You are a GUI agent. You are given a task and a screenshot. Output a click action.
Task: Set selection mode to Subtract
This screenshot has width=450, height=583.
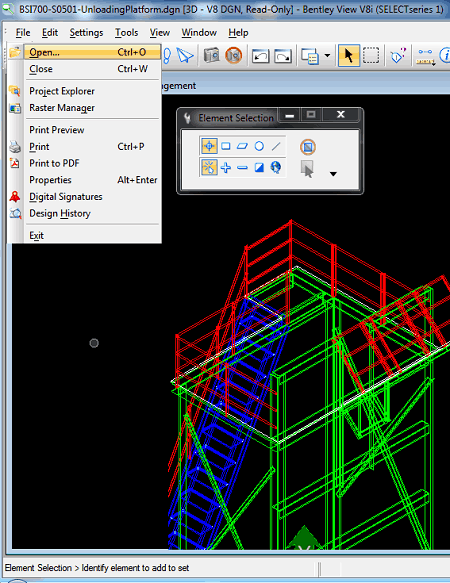click(x=242, y=168)
